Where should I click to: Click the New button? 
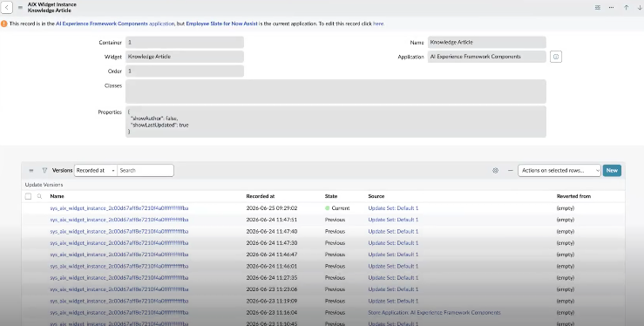pyautogui.click(x=612, y=170)
